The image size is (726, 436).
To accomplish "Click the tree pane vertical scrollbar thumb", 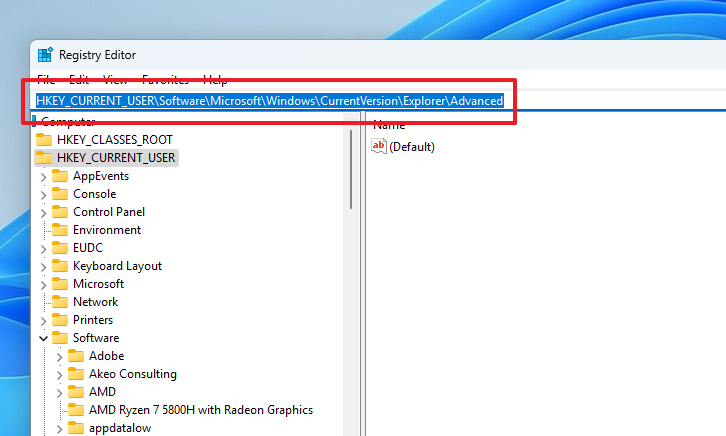I will click(351, 169).
